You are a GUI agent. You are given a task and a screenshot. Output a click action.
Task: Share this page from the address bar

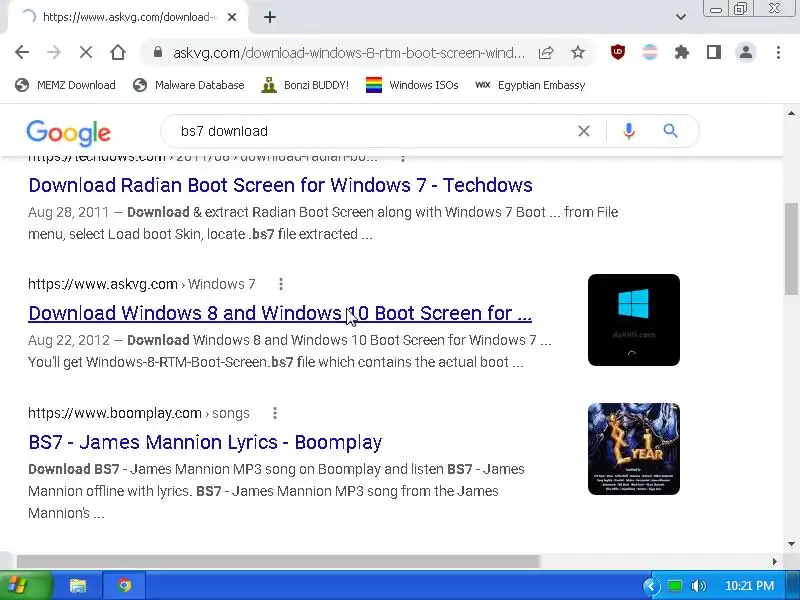tap(546, 52)
